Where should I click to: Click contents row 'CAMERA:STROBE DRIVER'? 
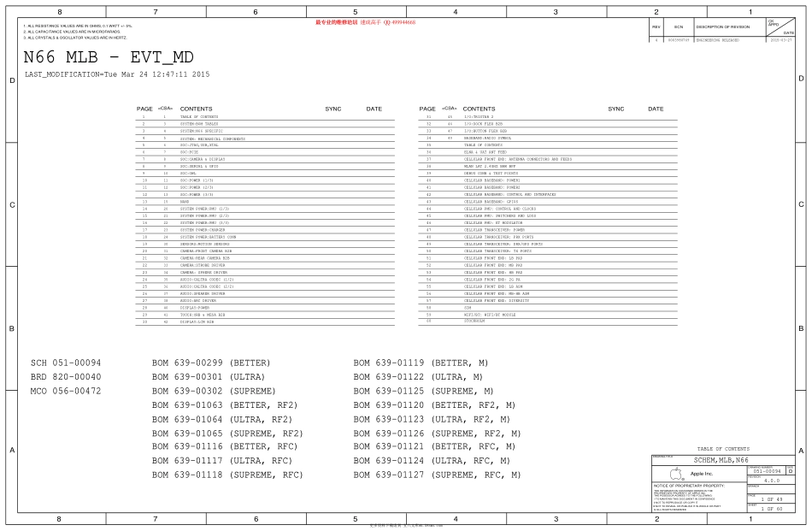tap(265, 265)
